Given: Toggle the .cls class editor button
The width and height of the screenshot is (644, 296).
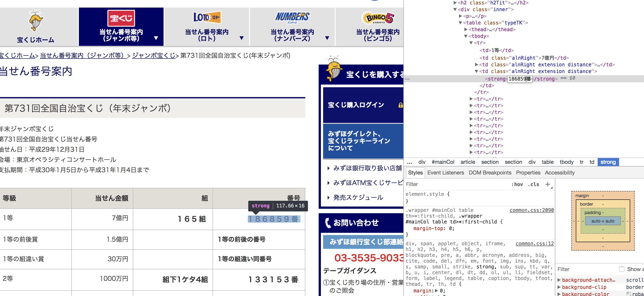Looking at the screenshot, I should tap(533, 184).
